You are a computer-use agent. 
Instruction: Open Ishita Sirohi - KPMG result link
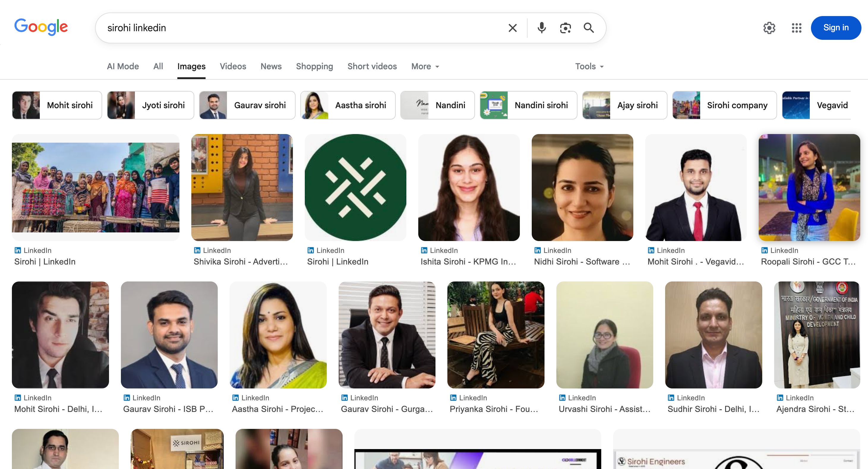[x=468, y=262]
